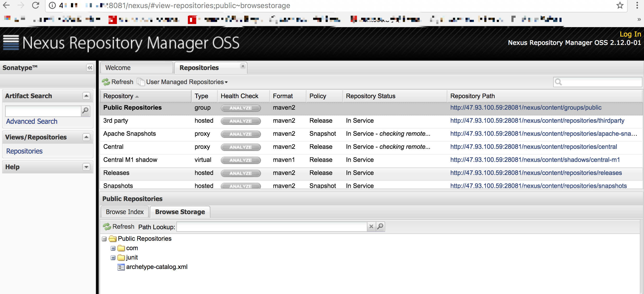
Task: Open the Advanced Search link
Action: point(32,121)
